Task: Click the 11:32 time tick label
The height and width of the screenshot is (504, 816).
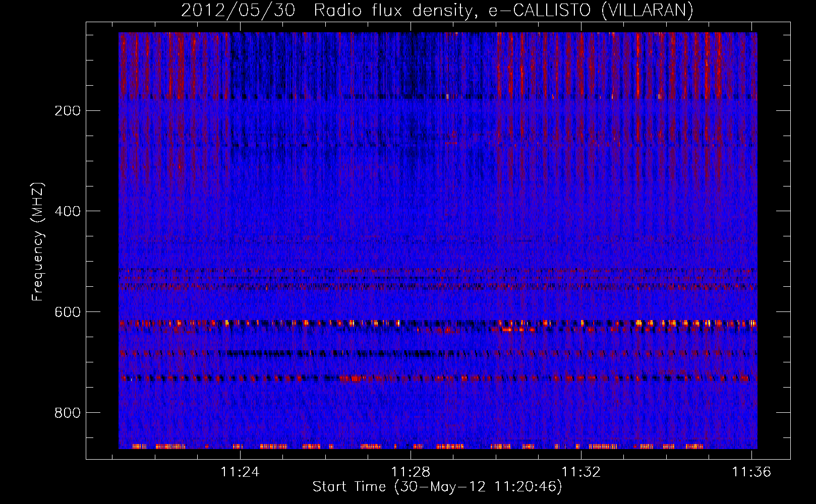Action: point(581,472)
